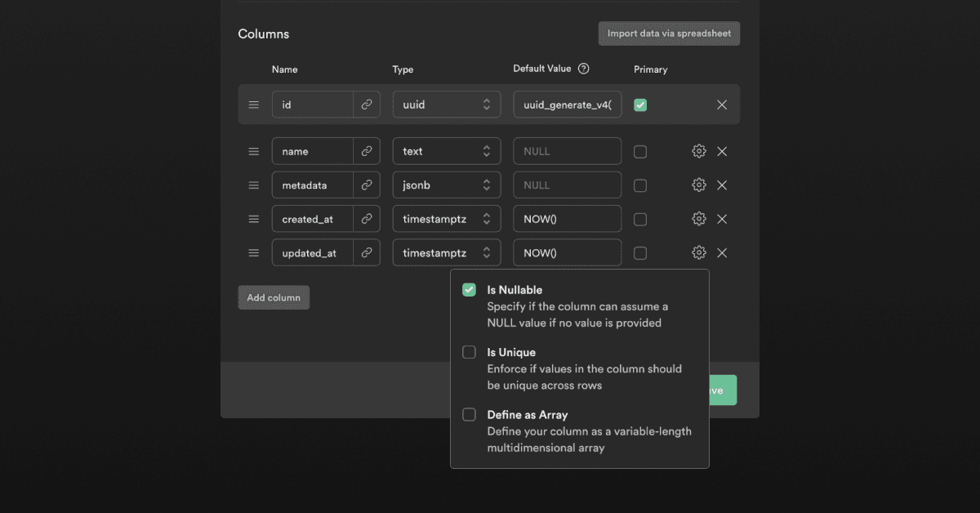
Task: Click drag handle icon for name column
Action: tap(254, 151)
